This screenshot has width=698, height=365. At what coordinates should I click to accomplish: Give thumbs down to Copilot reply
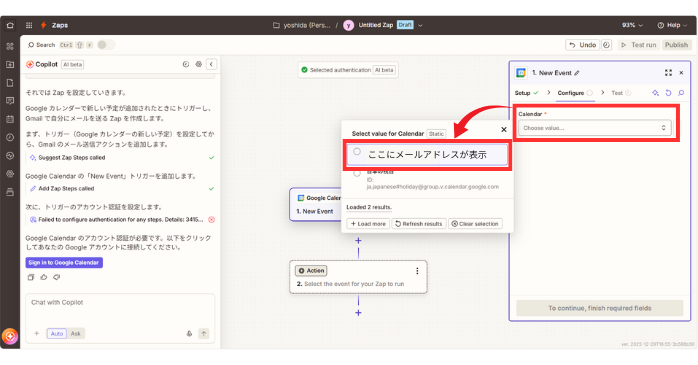pyautogui.click(x=57, y=277)
